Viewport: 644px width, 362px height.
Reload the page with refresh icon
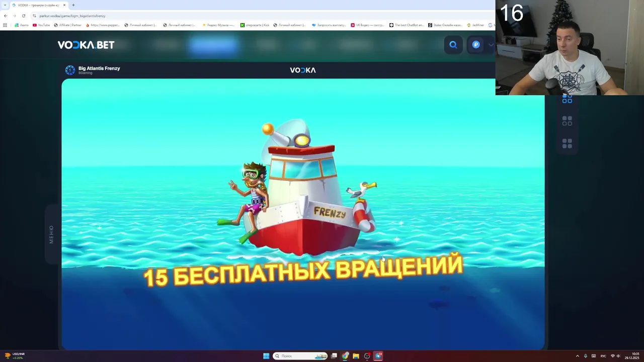[23, 16]
